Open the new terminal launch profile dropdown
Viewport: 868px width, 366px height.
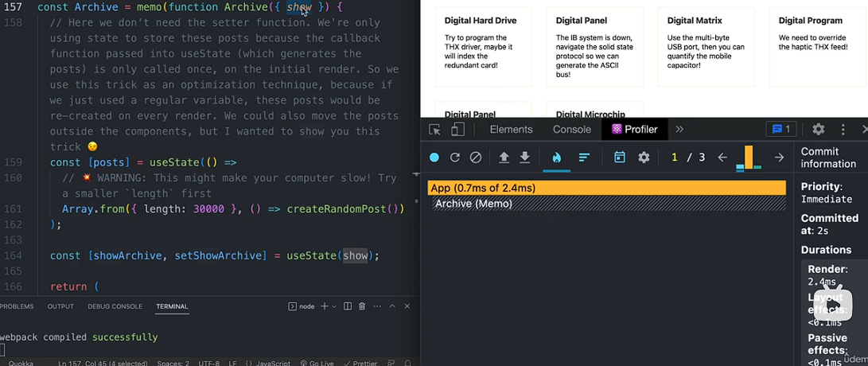pos(333,306)
